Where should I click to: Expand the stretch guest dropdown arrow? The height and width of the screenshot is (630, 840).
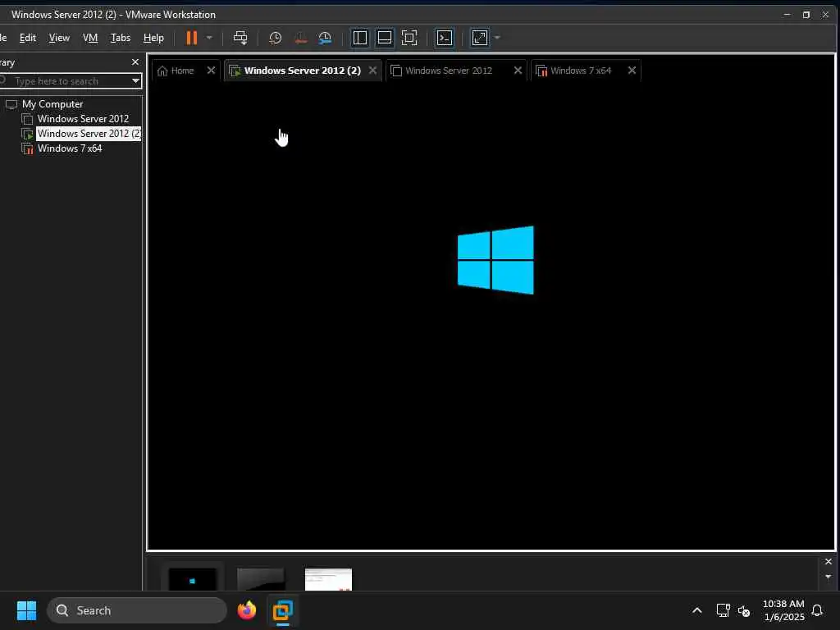click(x=497, y=38)
